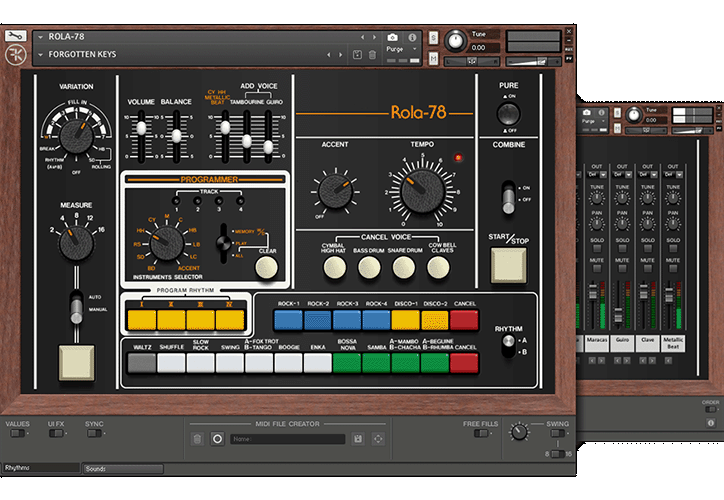
Task: Solo the Maracas channel in mixer window
Action: point(597,249)
